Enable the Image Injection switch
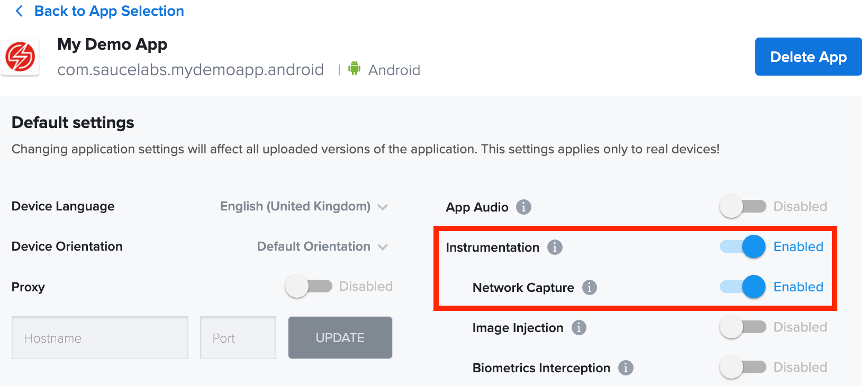This screenshot has height=386, width=868. tap(743, 327)
